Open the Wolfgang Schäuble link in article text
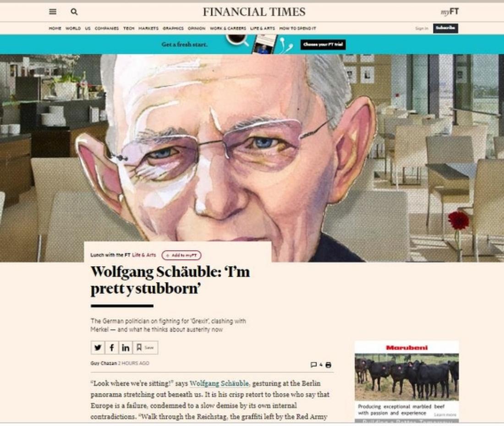 [x=219, y=383]
